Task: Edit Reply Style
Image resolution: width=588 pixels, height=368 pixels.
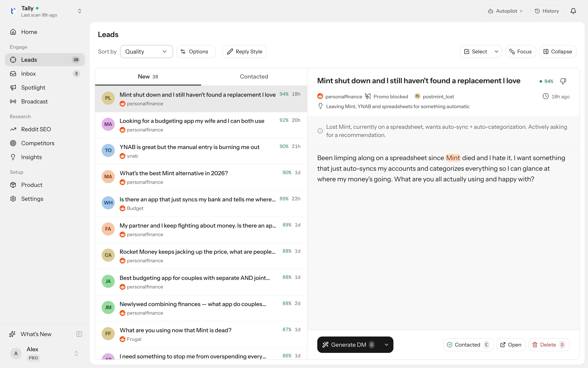Action: click(244, 52)
